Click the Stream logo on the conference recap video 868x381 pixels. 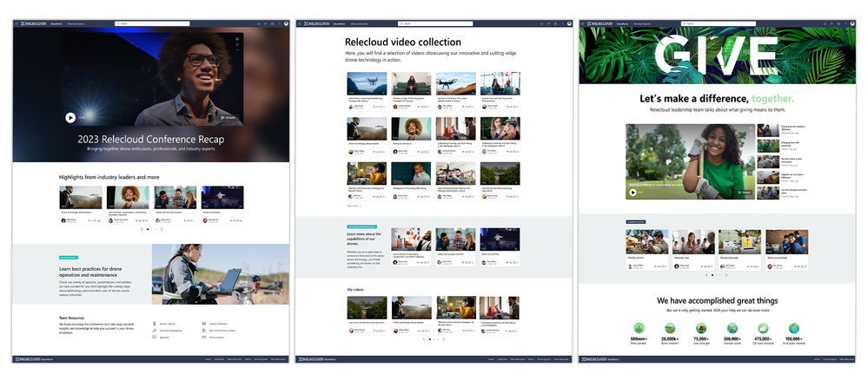pos(228,116)
